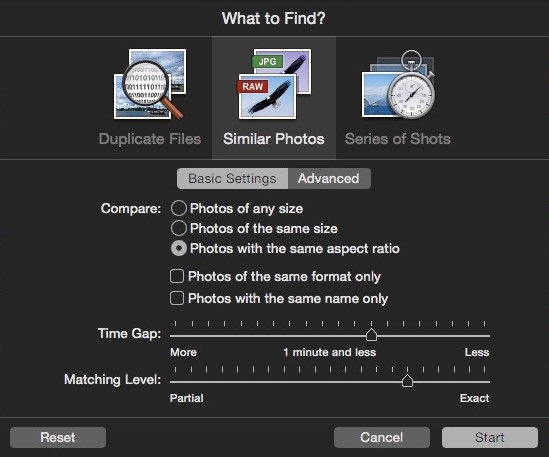This screenshot has width=549, height=457.
Task: Click the Reset button
Action: coord(58,437)
